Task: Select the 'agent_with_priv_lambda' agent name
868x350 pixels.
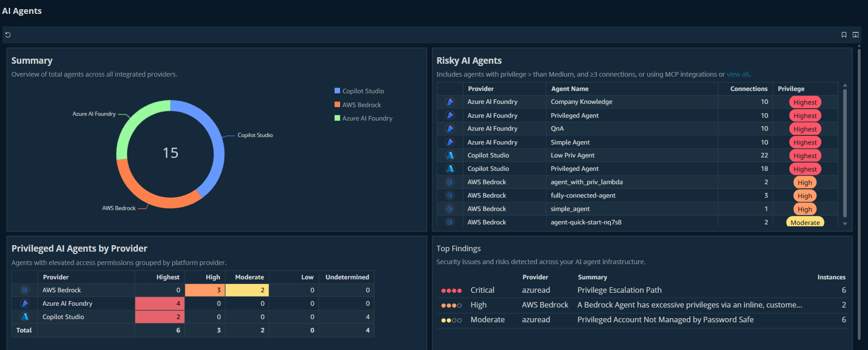Action: 587,182
